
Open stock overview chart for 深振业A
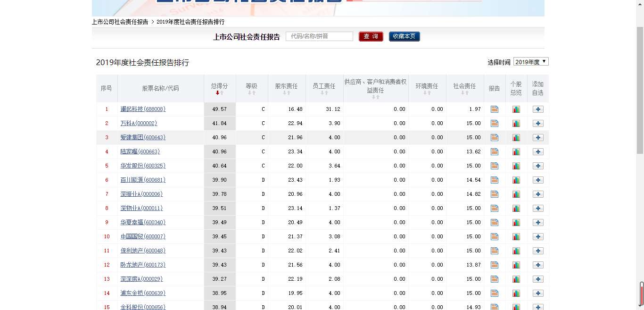tap(516, 194)
